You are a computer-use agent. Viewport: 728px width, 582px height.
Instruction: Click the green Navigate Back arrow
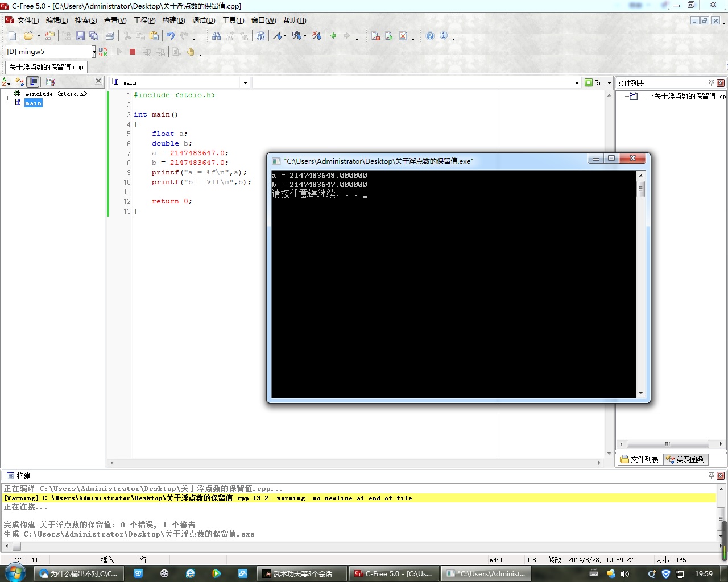333,36
